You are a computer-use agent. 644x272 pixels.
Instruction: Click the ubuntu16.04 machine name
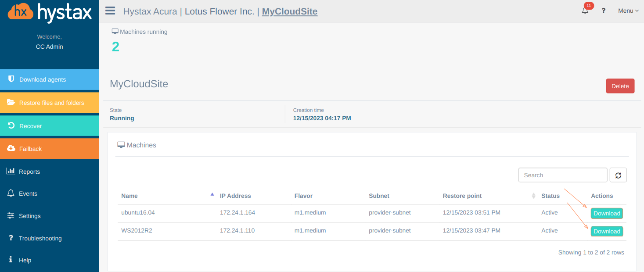(138, 212)
